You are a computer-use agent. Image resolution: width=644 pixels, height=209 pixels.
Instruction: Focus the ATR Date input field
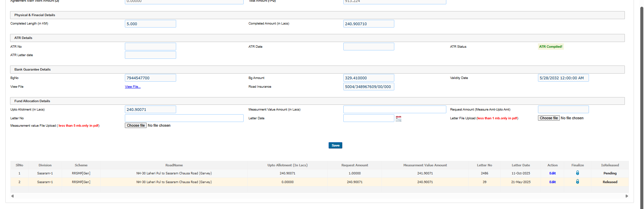[x=368, y=47]
